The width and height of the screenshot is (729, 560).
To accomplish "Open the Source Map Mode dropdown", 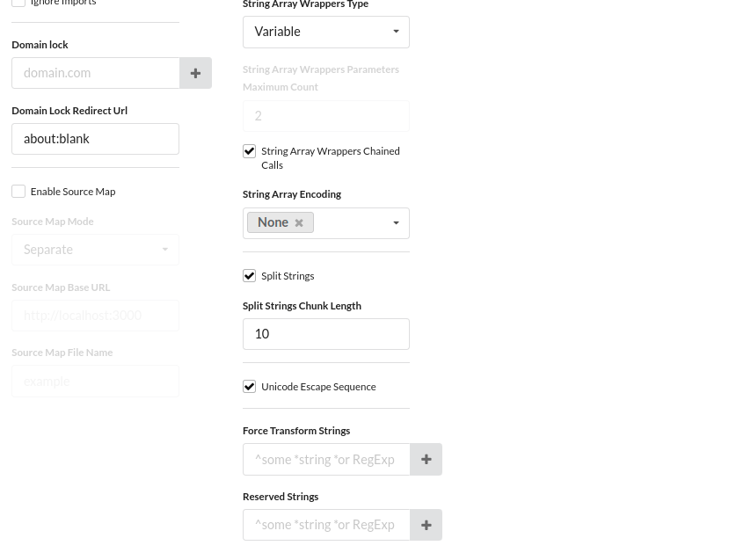I will [x=95, y=250].
